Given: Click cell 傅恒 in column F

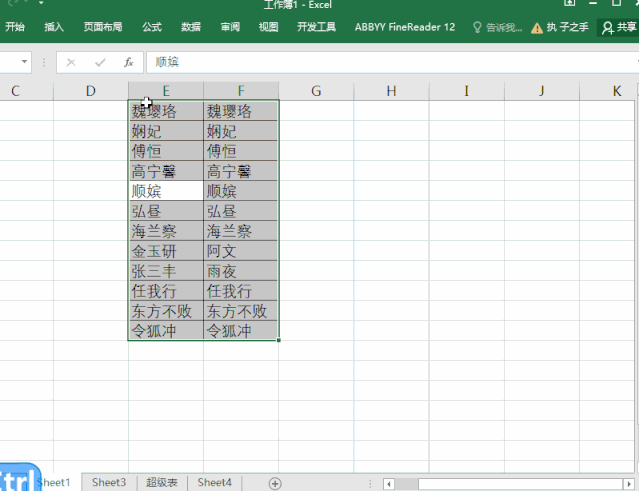Looking at the screenshot, I should click(241, 151).
